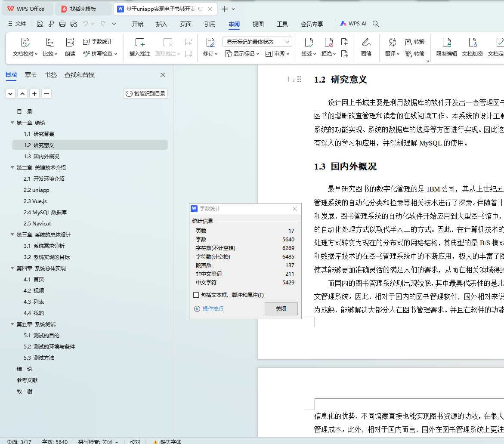This screenshot has width=504, height=444.
Task: Click 字数: 5640 in status bar
Action: pos(55,441)
